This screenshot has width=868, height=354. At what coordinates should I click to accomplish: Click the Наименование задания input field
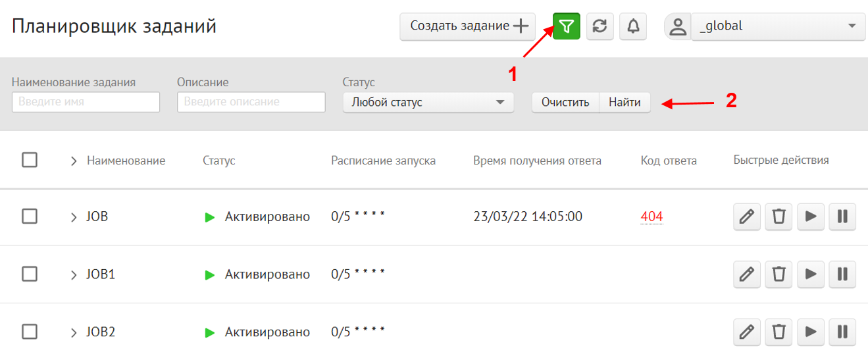(x=86, y=102)
